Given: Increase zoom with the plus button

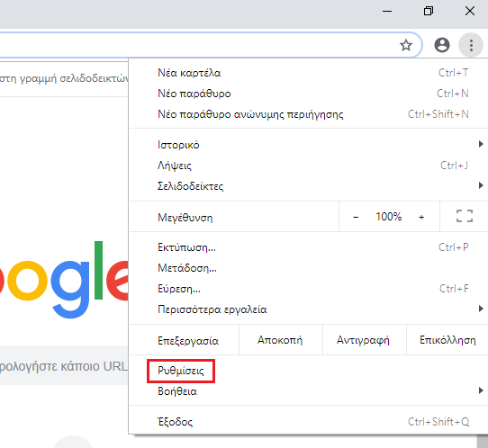Looking at the screenshot, I should click(421, 217).
